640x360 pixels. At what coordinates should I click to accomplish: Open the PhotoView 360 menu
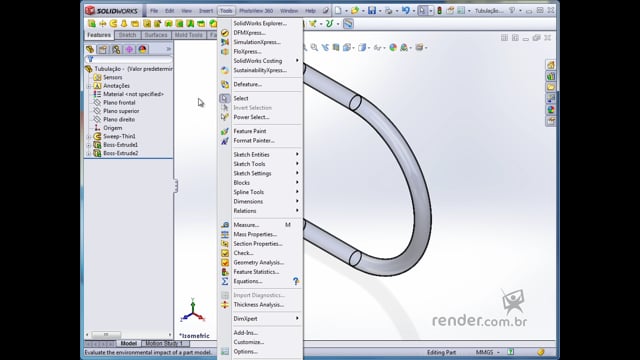click(x=256, y=11)
